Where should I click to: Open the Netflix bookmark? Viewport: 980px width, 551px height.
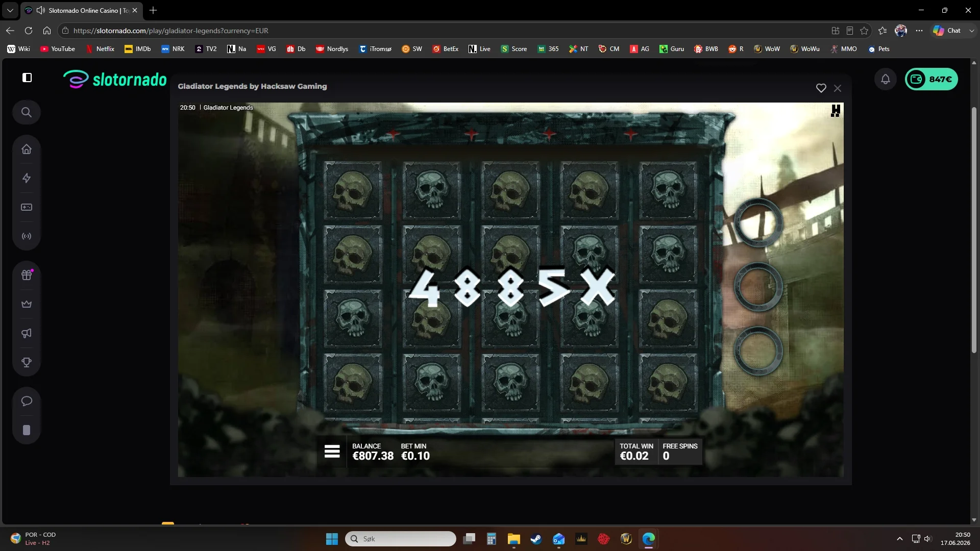pos(100,49)
